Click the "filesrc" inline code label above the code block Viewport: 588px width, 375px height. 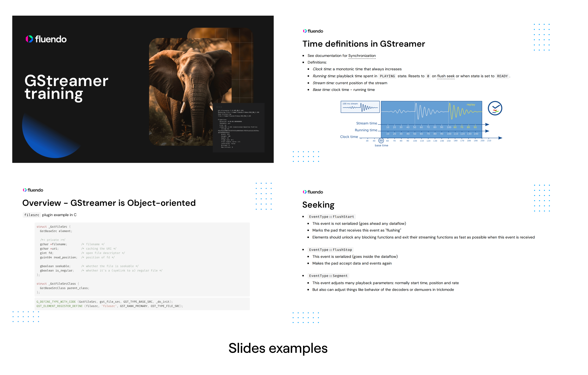(32, 215)
